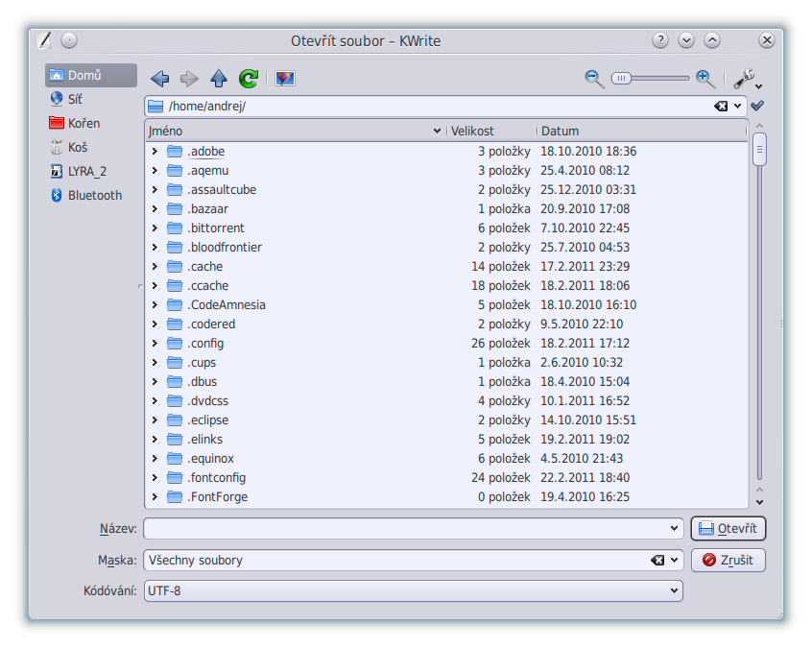This screenshot has width=812, height=648.
Task: Select the .FontForge folder name
Action: tap(218, 496)
